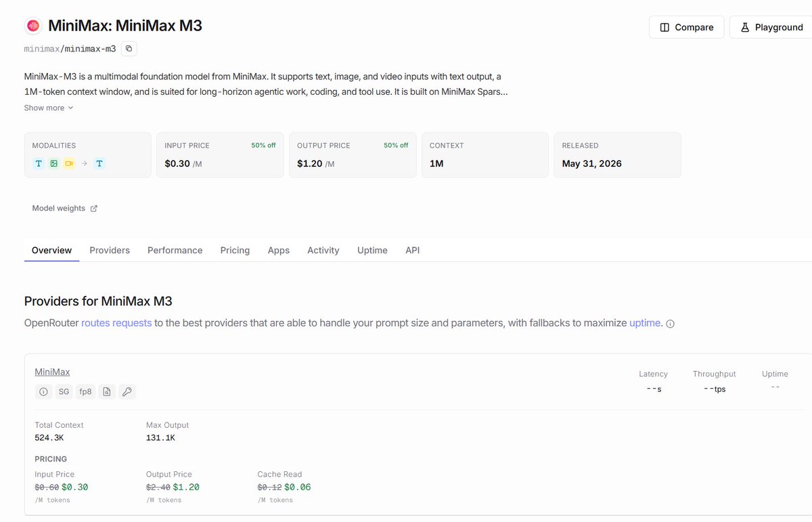
Task: Click the MiniMax logo icon beside title
Action: coord(32,26)
